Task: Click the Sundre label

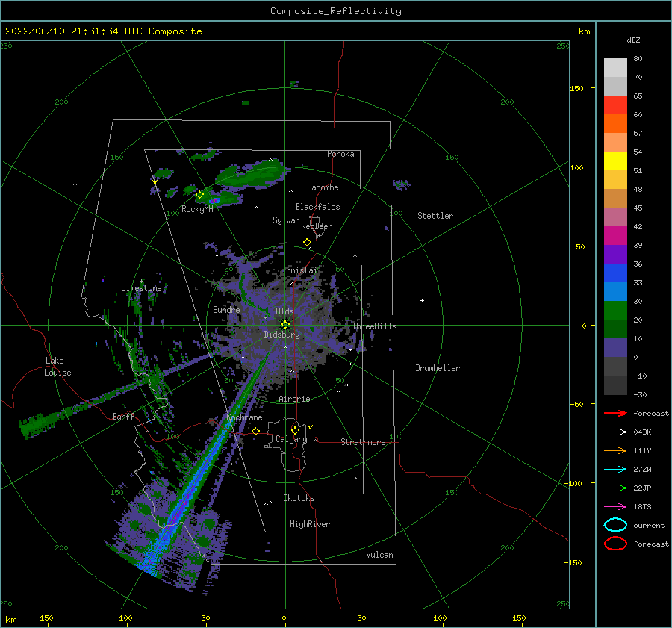Action: coord(226,309)
